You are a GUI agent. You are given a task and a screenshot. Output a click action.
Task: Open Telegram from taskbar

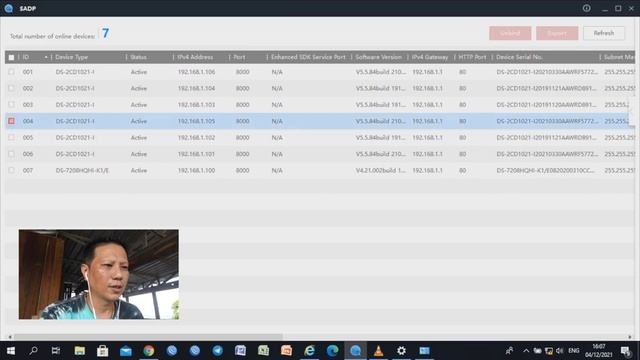[218, 351]
